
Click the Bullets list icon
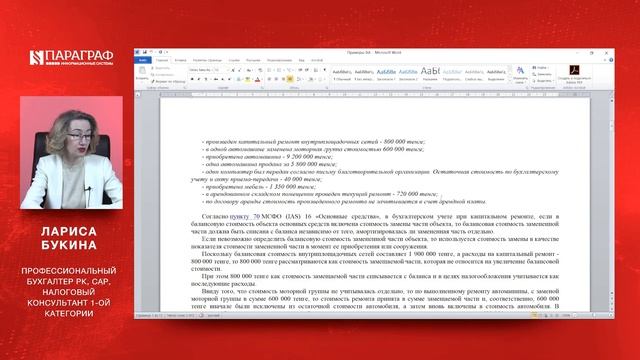point(269,70)
